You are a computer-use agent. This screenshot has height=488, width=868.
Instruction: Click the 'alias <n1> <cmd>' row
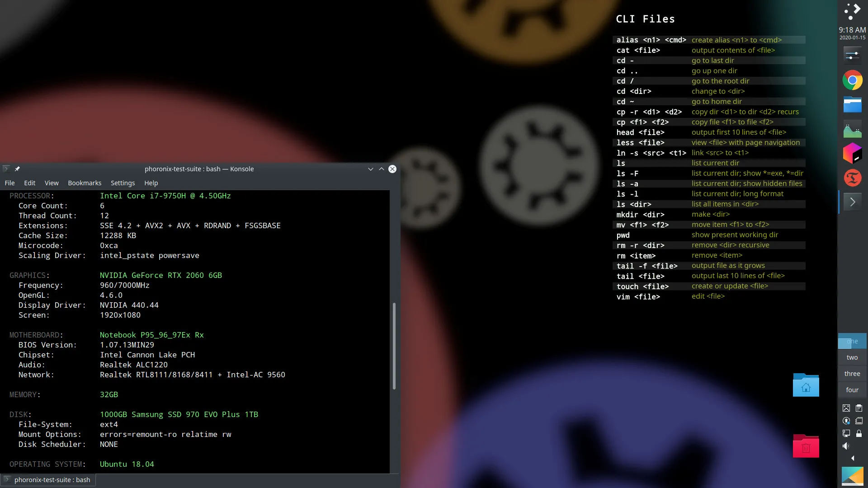[709, 40]
